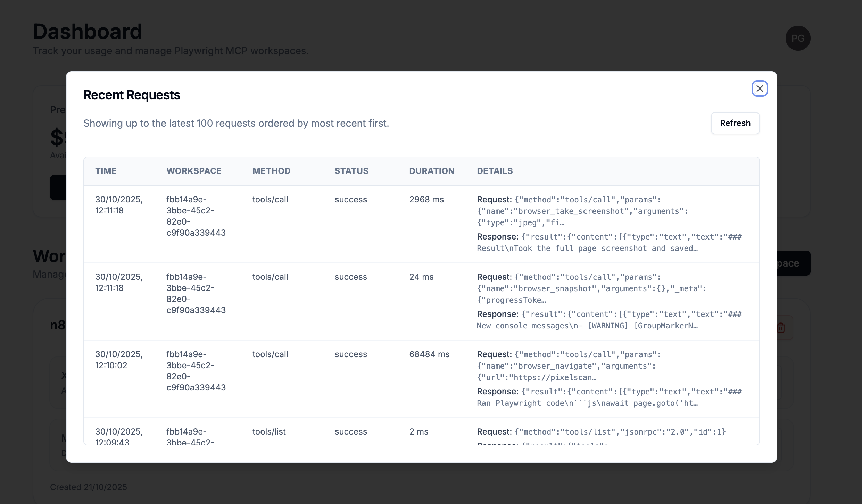Click the 68484 ms duration value
This screenshot has width=862, height=504.
pos(429,354)
